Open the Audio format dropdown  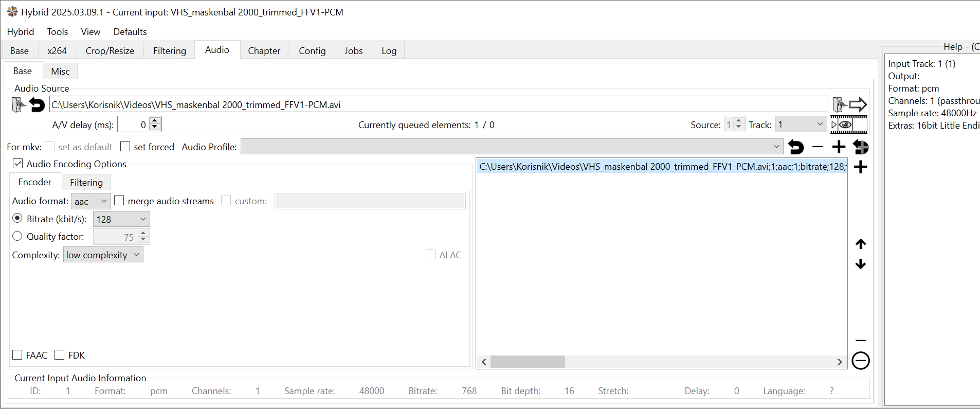click(91, 201)
